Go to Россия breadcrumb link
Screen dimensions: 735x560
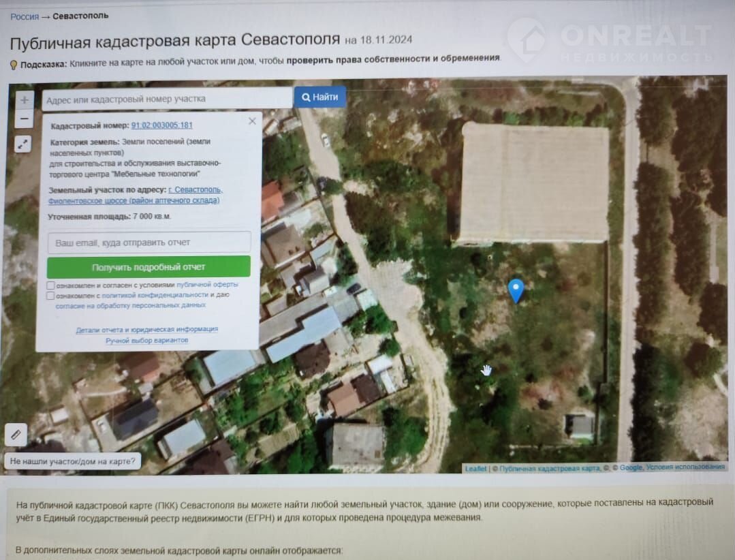(x=25, y=16)
